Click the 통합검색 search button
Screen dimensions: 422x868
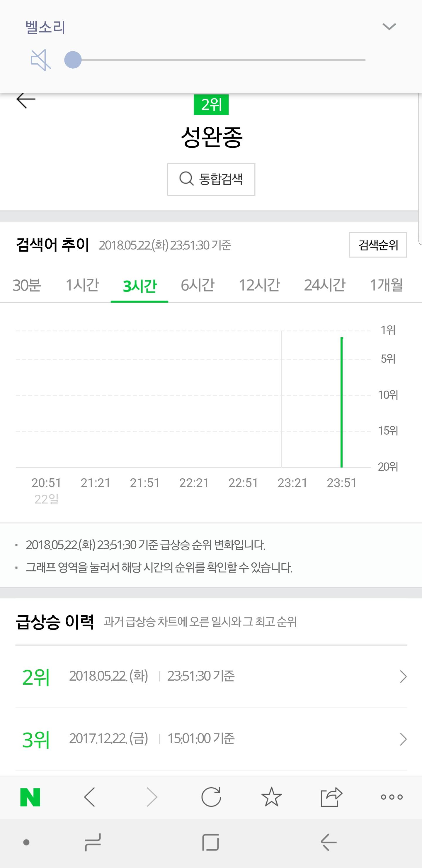click(x=211, y=179)
